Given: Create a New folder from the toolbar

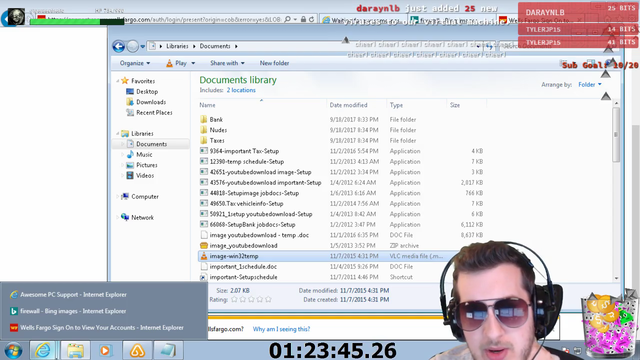Looking at the screenshot, I should (274, 63).
